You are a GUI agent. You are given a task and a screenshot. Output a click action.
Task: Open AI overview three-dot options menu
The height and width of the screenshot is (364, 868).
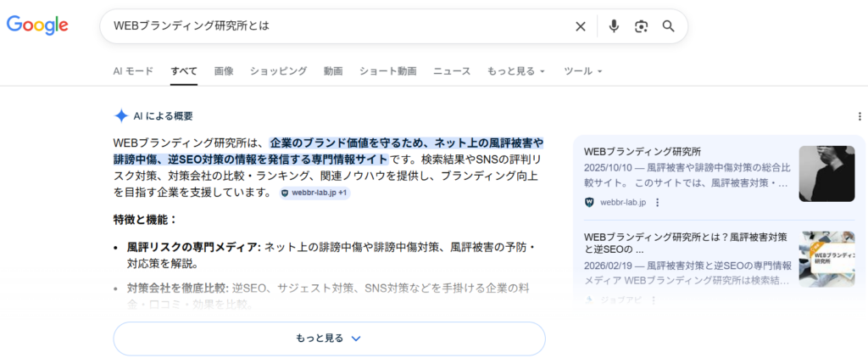860,116
